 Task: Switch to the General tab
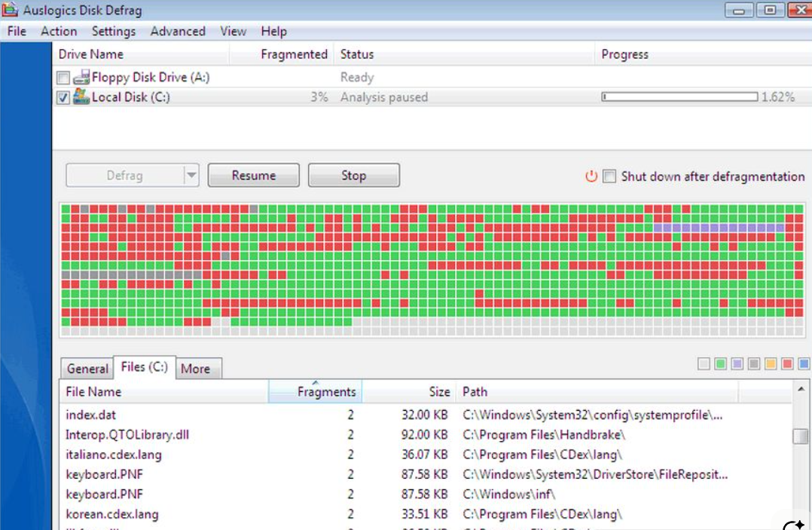coord(87,369)
